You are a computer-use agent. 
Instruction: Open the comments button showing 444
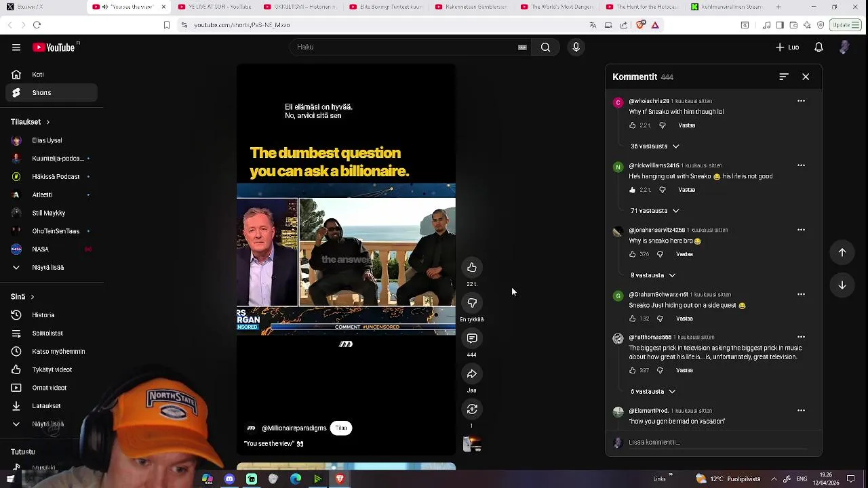[472, 338]
